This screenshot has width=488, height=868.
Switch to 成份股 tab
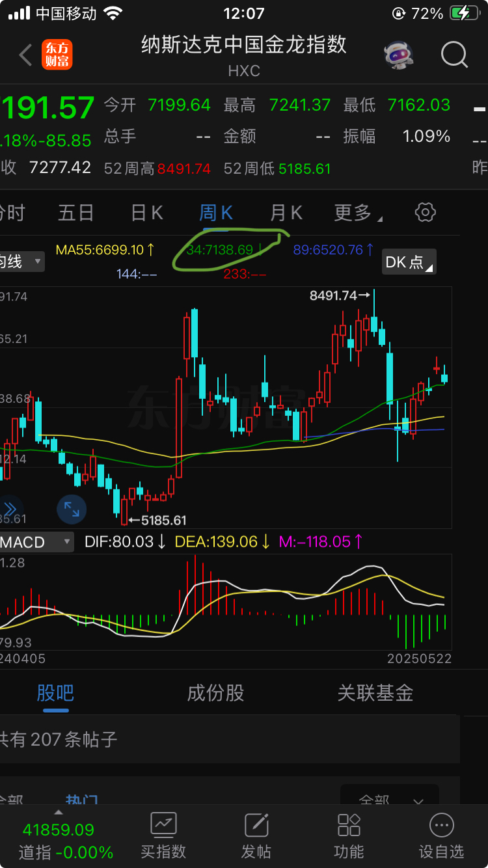click(x=215, y=693)
